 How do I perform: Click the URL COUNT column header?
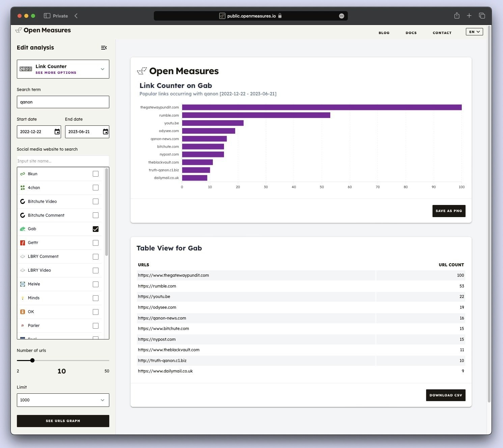[451, 265]
